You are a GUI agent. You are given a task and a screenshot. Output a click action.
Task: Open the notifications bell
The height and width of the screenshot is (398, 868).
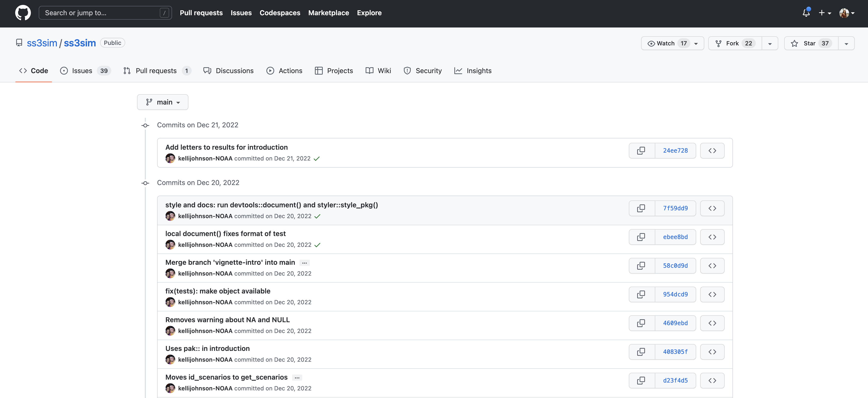tap(806, 13)
